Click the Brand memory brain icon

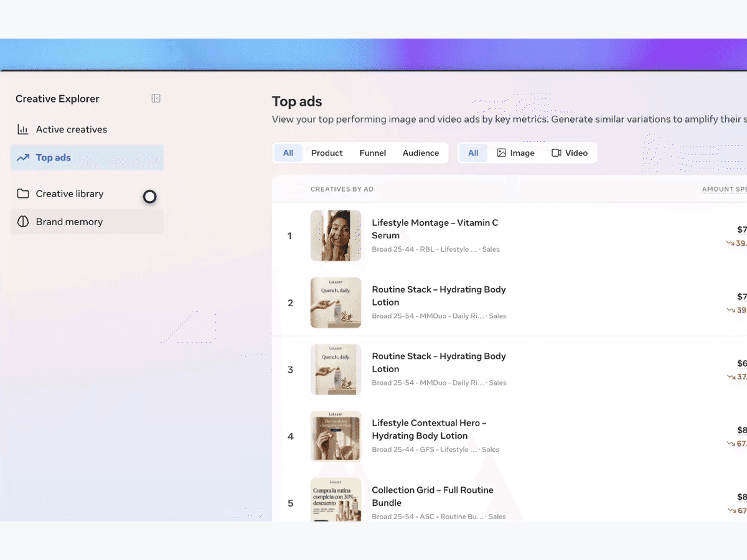(x=23, y=222)
